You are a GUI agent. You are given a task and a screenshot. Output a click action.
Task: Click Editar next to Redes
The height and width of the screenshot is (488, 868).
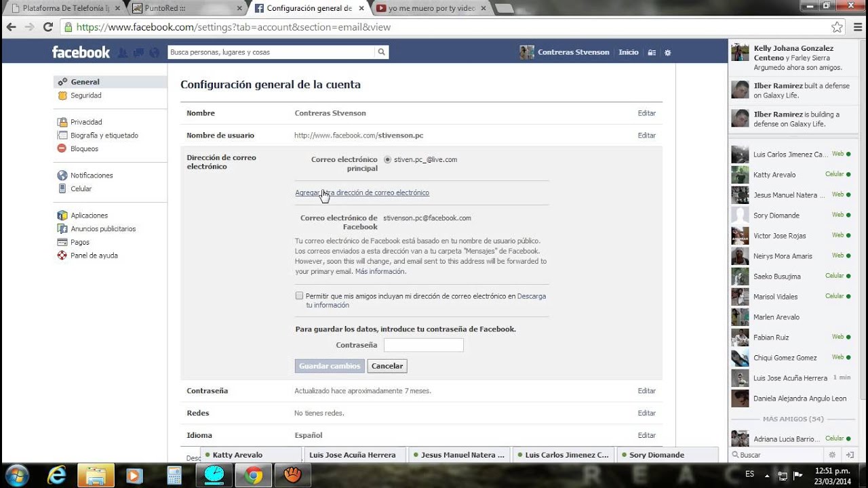(647, 413)
